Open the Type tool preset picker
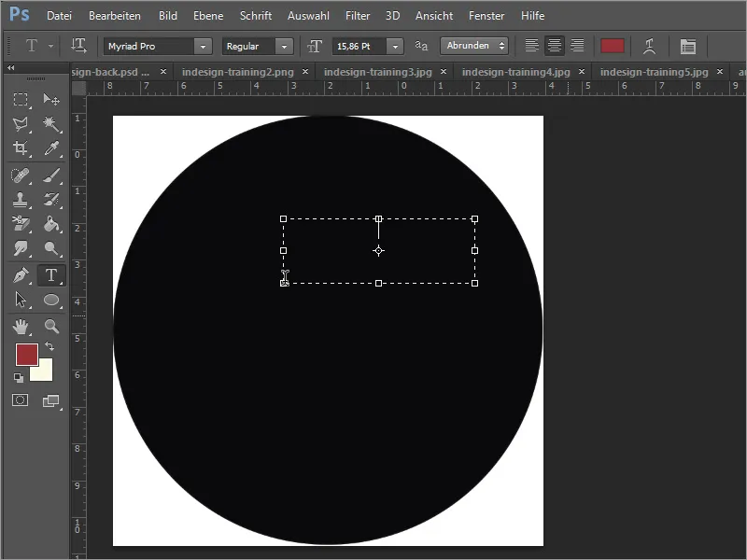This screenshot has height=560, width=747. coord(50,46)
